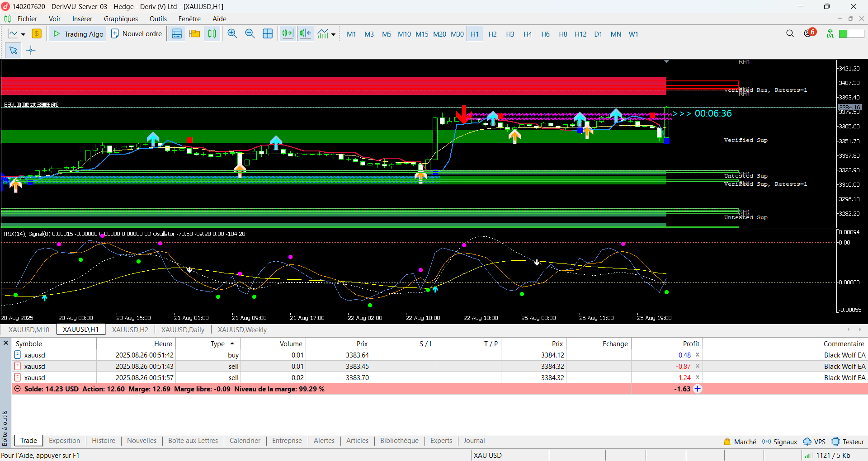
Task: Open the Graphiques menu
Action: [x=121, y=19]
